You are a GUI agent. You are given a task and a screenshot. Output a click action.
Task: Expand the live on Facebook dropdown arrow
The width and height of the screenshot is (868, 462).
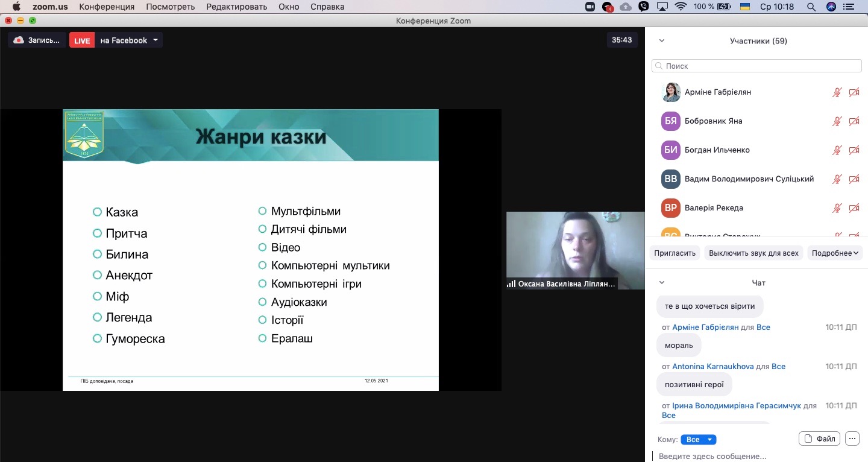click(x=156, y=40)
